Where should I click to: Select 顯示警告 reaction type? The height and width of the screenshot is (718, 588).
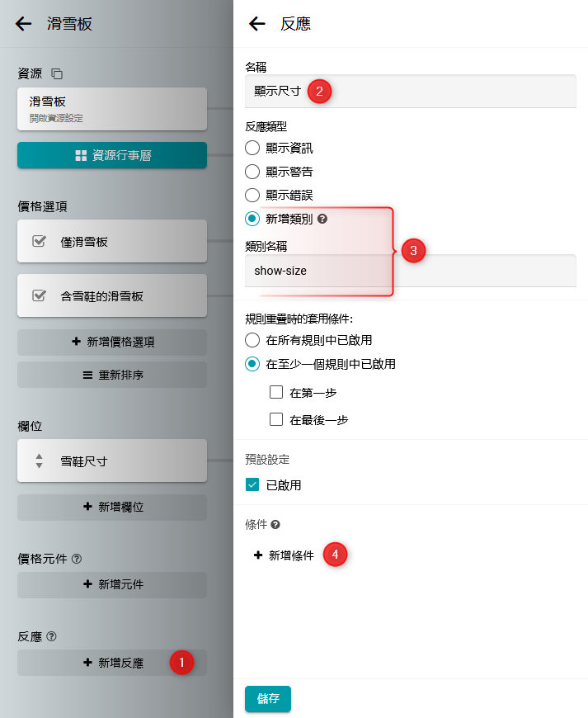(x=252, y=172)
